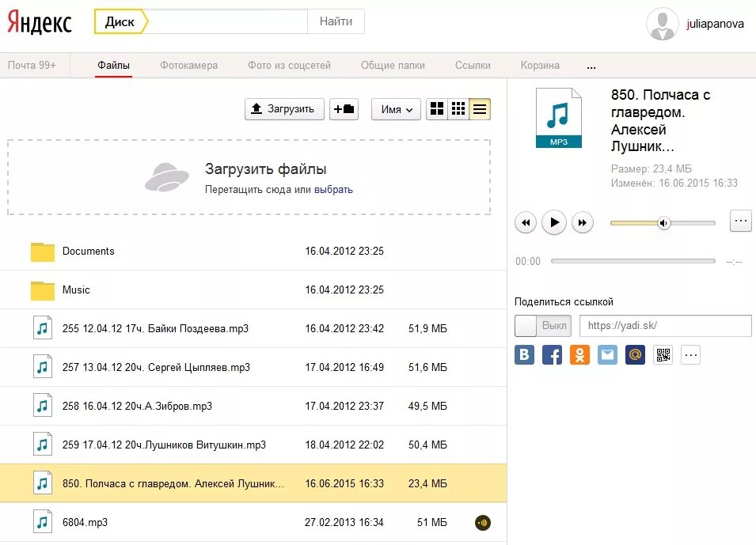Share link via Odnoklassniki
The width and height of the screenshot is (756, 545).
click(579, 355)
